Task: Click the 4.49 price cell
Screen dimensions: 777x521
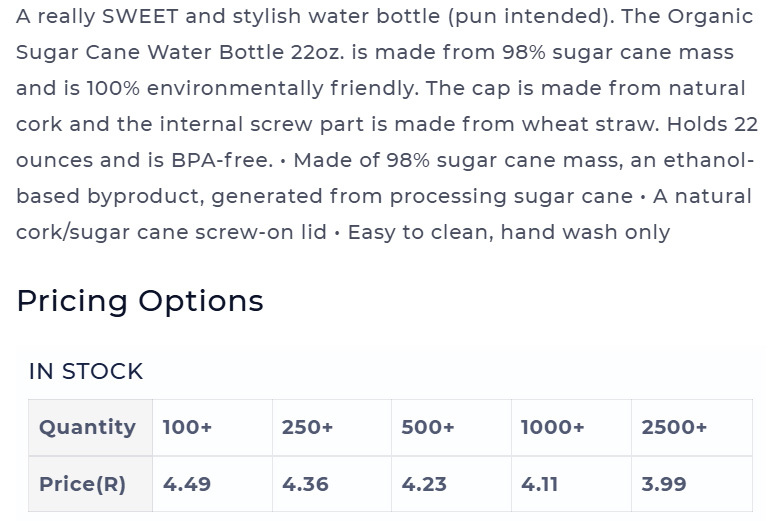Action: pos(213,484)
